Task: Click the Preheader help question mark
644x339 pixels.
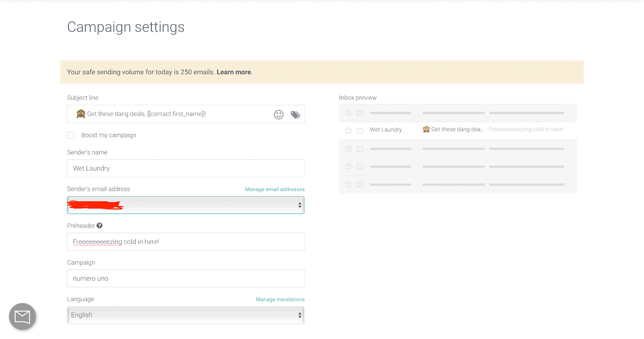Action: 99,226
